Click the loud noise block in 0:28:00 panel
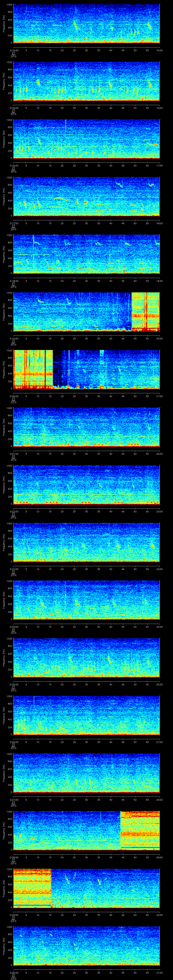The width and height of the screenshot is (173, 980). click(140, 831)
